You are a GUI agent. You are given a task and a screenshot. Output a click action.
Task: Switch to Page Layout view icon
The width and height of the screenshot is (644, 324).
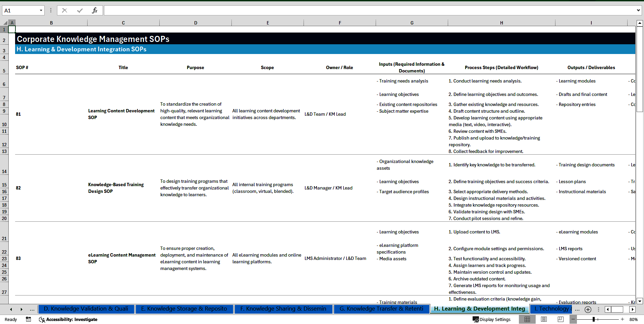[544, 319]
